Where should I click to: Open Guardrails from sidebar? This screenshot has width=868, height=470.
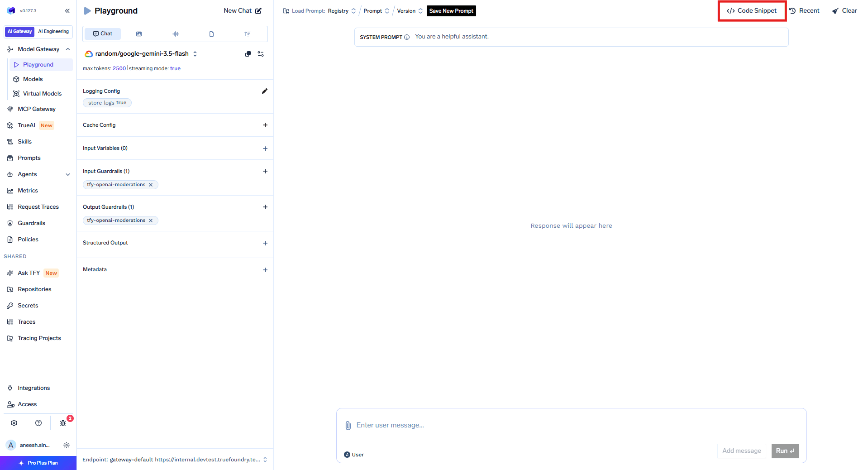[x=31, y=223]
